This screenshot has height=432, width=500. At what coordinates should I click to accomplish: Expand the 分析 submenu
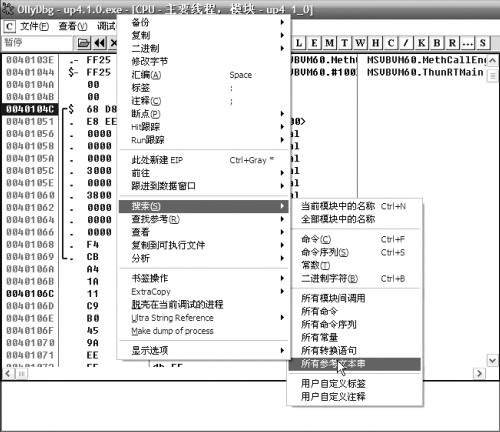coord(203,258)
